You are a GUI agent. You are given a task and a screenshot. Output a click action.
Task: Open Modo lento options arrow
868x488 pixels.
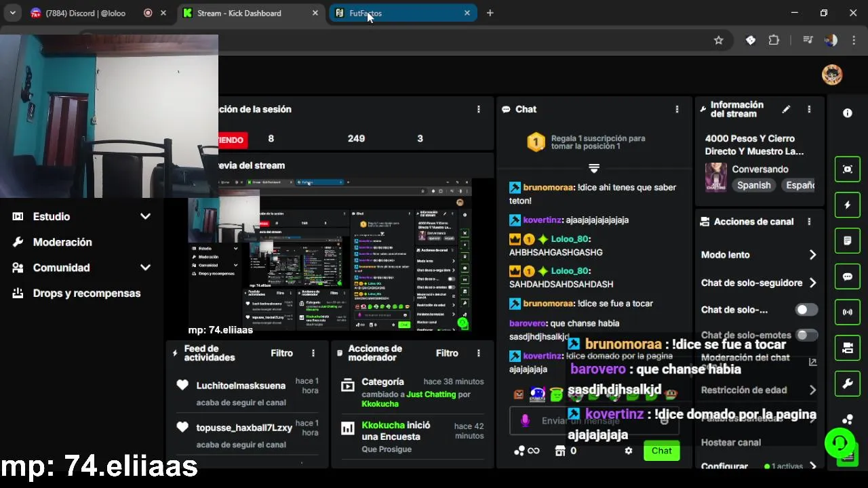coord(812,255)
